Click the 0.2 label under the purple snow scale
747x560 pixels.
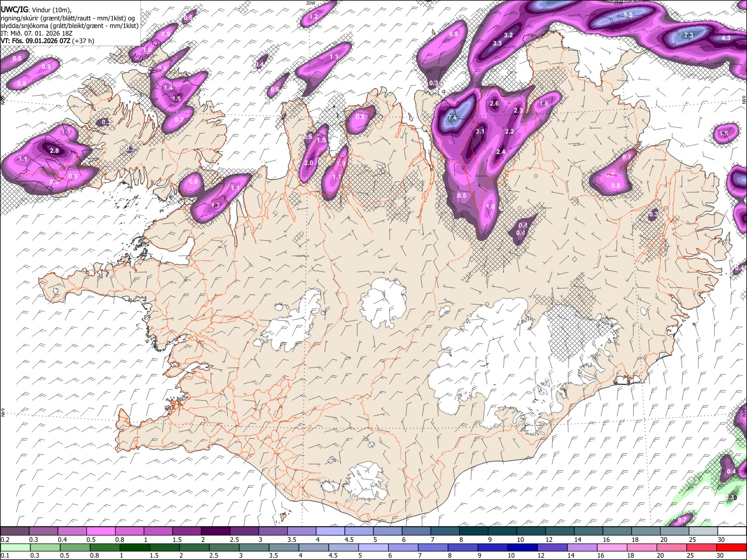click(x=5, y=540)
